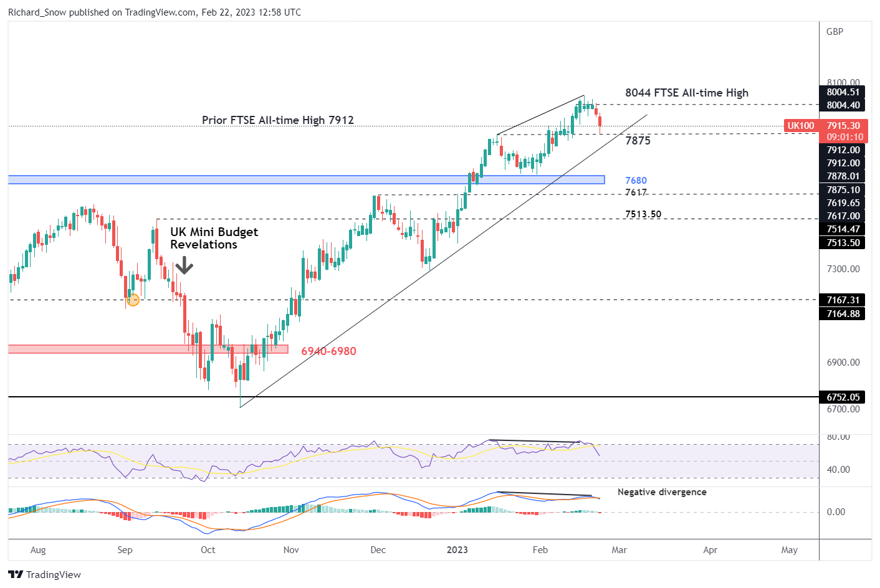880x588 pixels.
Task: Click the RSI 40.00 scale value
Action: [x=838, y=470]
